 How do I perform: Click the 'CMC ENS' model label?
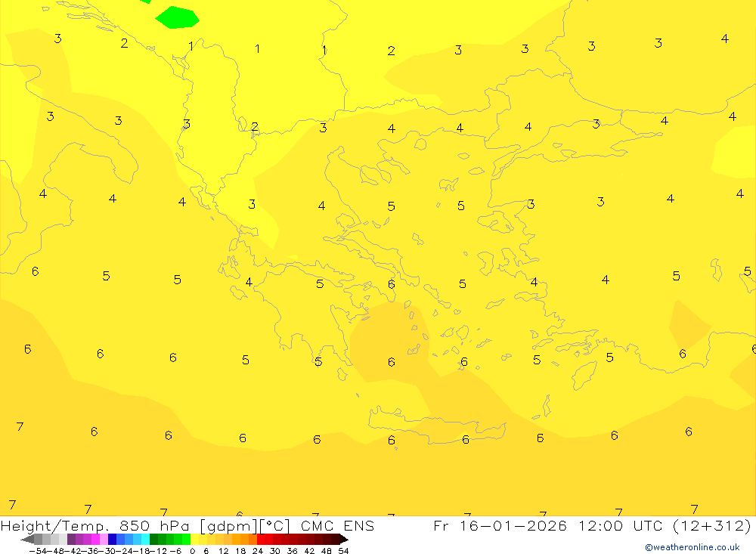click(x=337, y=526)
